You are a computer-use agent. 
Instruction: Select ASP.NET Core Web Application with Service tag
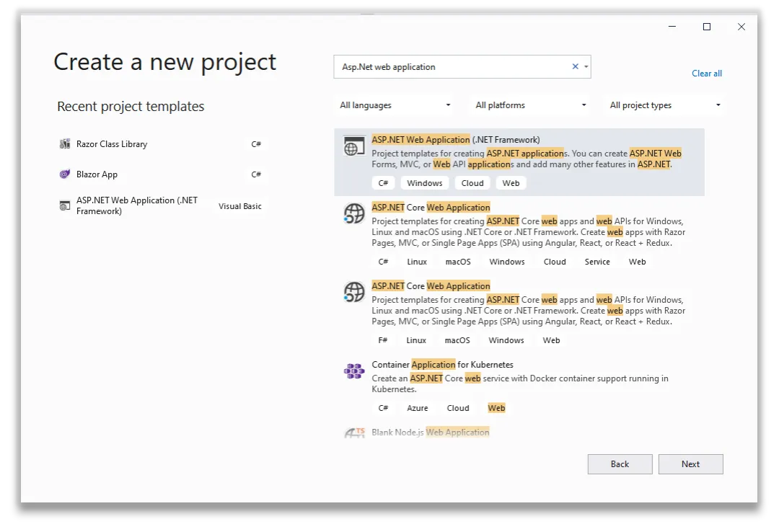(x=519, y=234)
